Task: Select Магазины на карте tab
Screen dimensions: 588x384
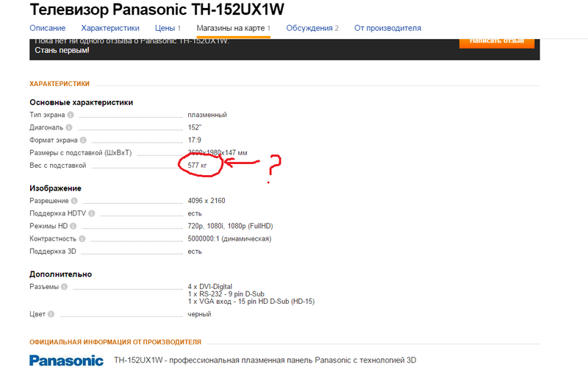Action: point(234,28)
